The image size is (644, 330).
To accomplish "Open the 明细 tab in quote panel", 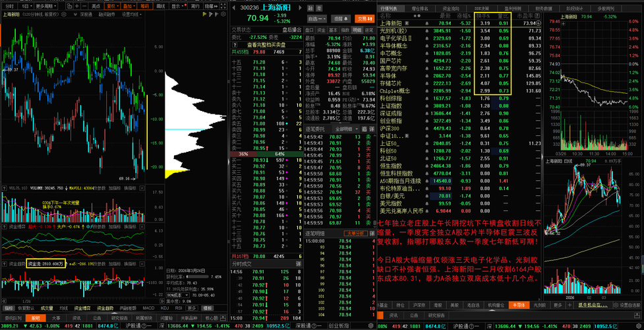I will (x=358, y=30).
